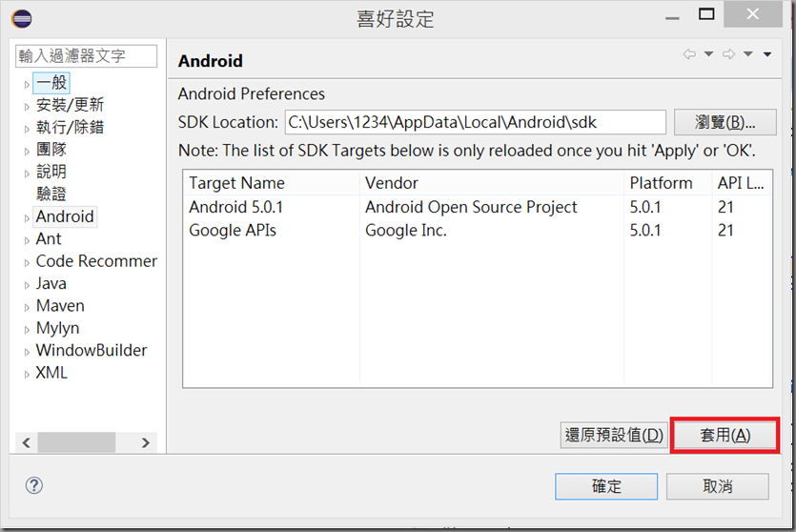796x532 pixels.
Task: Click the Eclipse logo in title bar
Action: tap(21, 17)
